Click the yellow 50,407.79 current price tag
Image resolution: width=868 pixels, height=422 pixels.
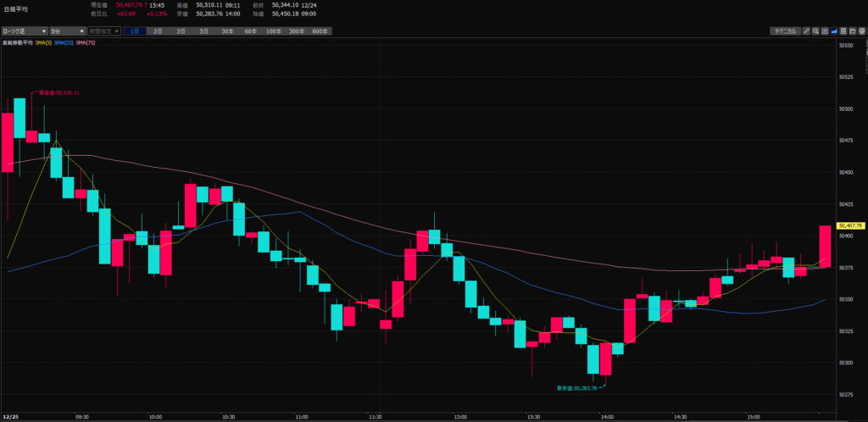(x=849, y=225)
